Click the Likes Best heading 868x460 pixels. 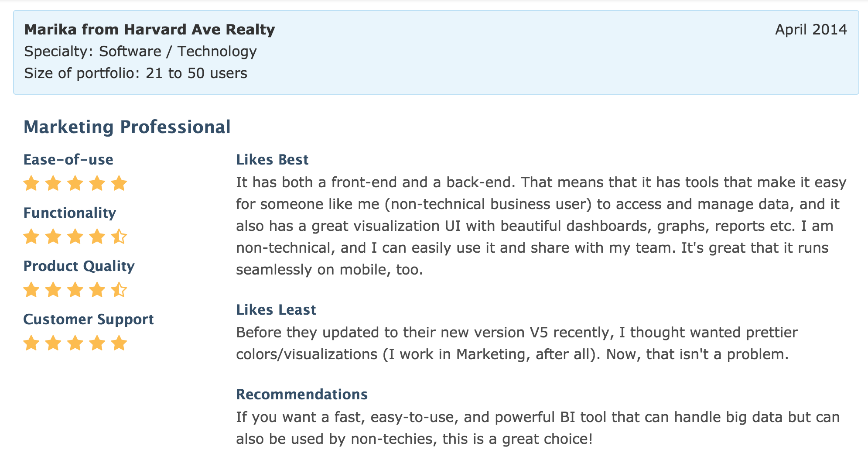coord(272,160)
